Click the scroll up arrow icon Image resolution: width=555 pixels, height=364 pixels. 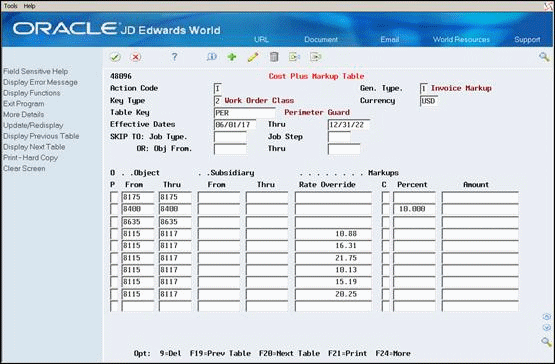tap(547, 317)
